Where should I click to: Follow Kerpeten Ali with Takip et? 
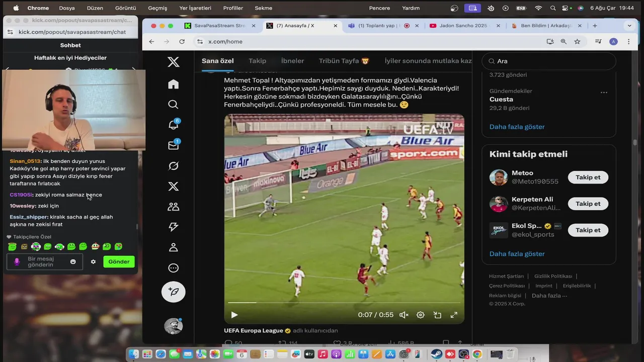tap(588, 204)
